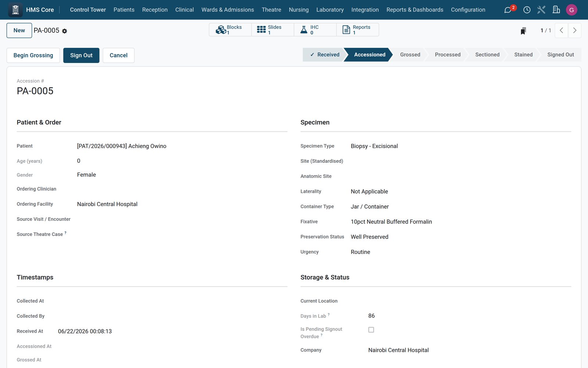Viewport: 588px width, 368px height.
Task: Click the Received At date field
Action: click(x=173, y=331)
